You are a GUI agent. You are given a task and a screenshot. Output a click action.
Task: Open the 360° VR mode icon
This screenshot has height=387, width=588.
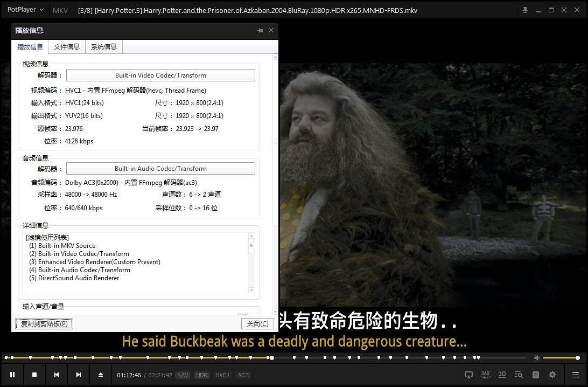485,375
